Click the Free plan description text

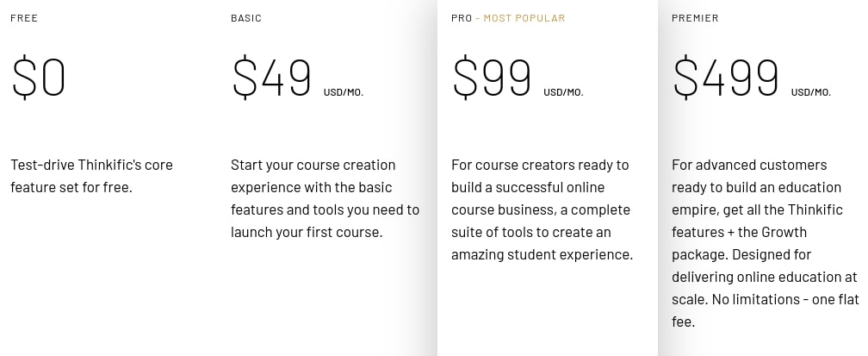click(91, 176)
